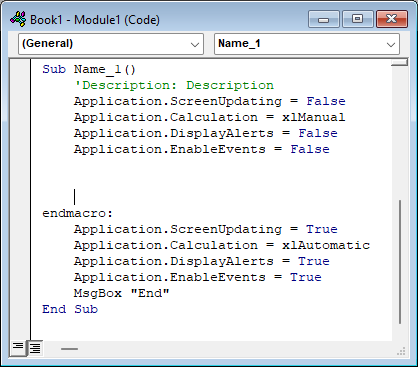This screenshot has width=418, height=367.
Task: Close the Module1 code window
Action: [392, 19]
